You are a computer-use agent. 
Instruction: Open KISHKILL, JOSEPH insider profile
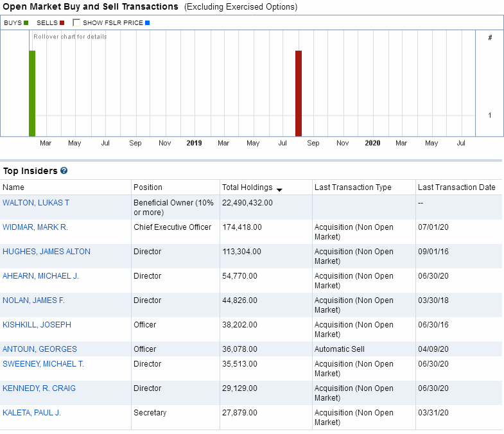point(37,325)
